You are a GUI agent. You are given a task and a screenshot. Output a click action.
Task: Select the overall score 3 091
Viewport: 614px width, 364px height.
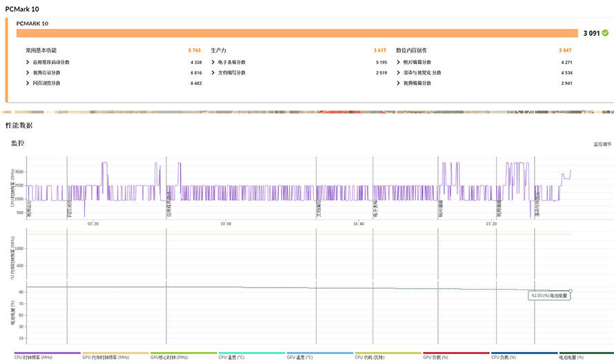pos(591,33)
